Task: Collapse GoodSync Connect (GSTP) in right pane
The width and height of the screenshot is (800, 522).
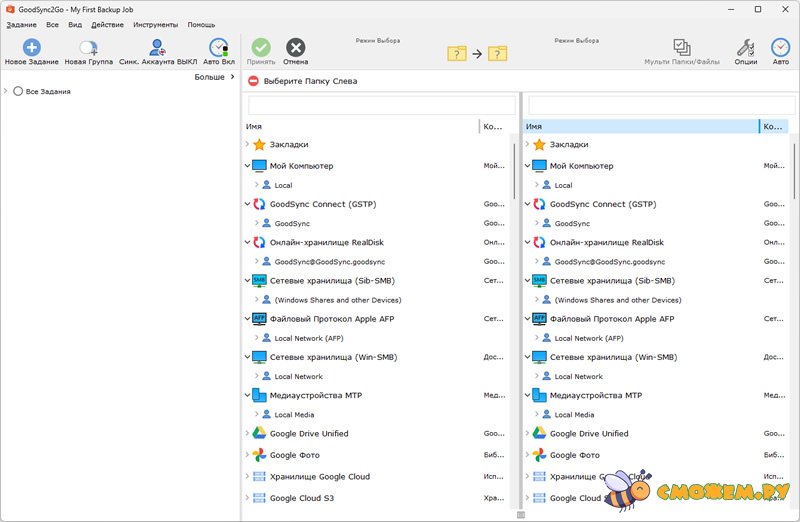Action: coord(527,204)
